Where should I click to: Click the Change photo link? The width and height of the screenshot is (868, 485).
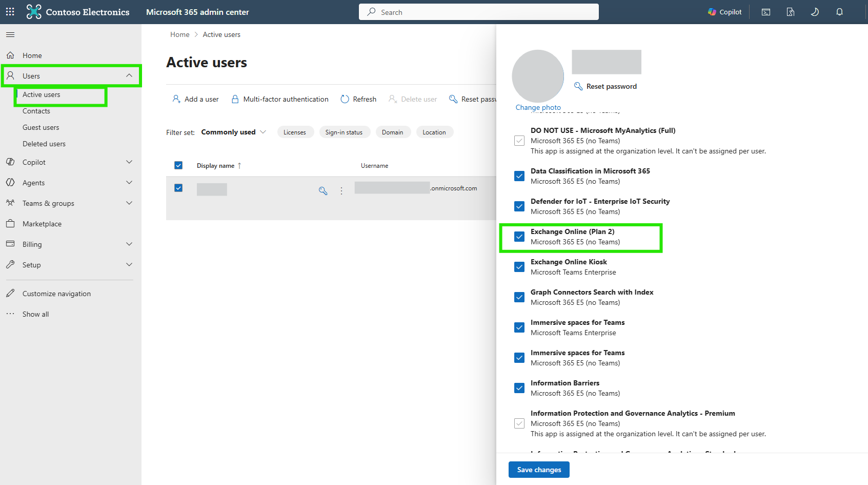(x=538, y=107)
